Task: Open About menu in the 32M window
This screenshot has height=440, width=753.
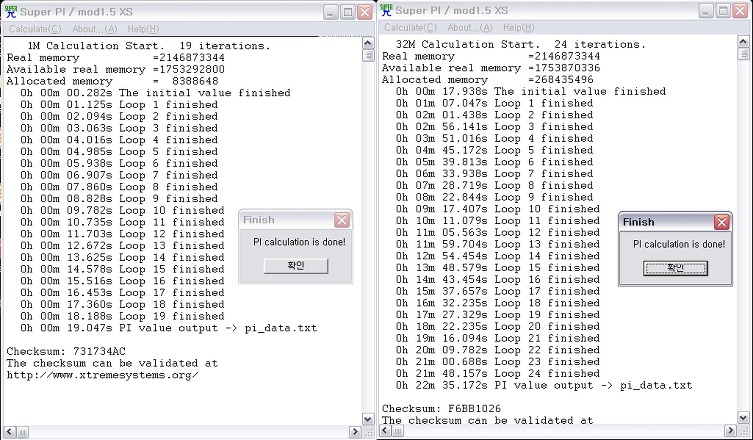Action: [470, 27]
